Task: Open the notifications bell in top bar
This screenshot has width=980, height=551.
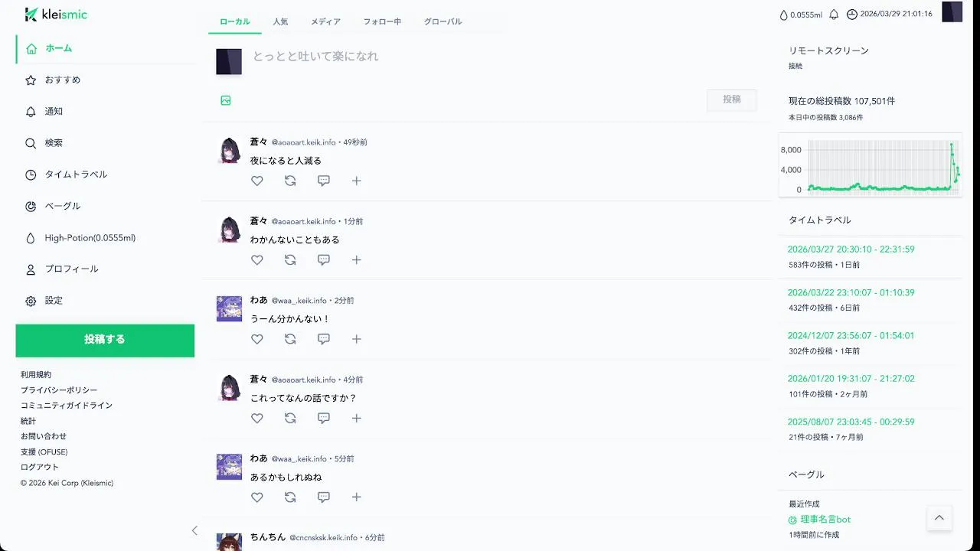Action: [x=834, y=15]
